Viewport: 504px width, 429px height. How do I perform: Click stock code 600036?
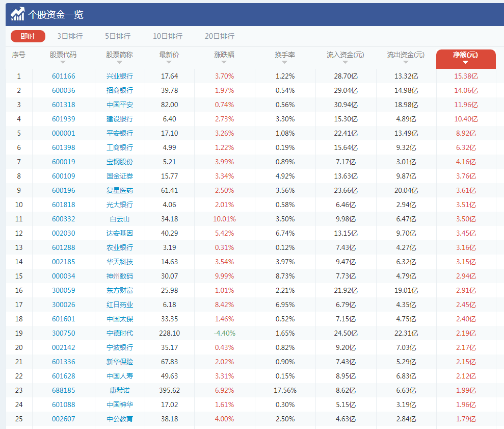click(x=64, y=90)
